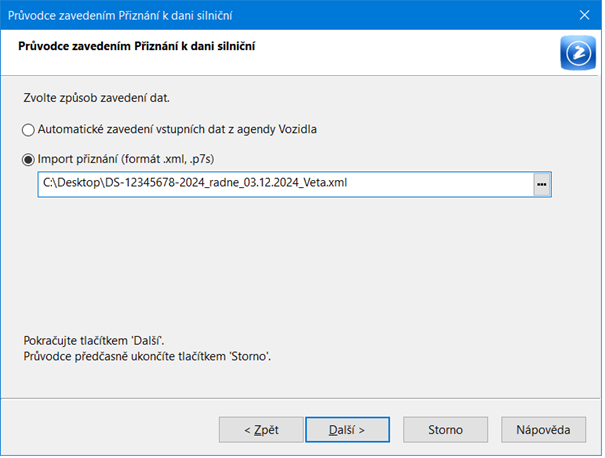
Task: Click the bold wizard header title
Action: point(137,46)
